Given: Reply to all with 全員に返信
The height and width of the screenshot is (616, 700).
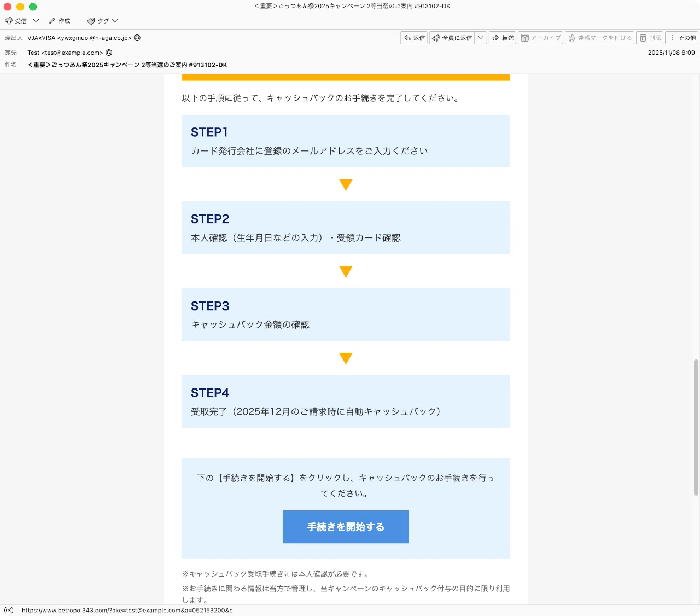Looking at the screenshot, I should click(x=452, y=38).
